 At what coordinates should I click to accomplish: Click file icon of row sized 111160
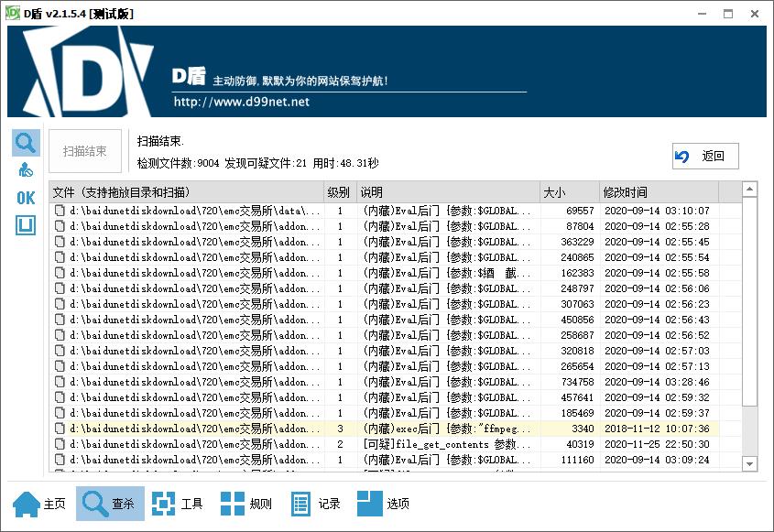tap(60, 460)
